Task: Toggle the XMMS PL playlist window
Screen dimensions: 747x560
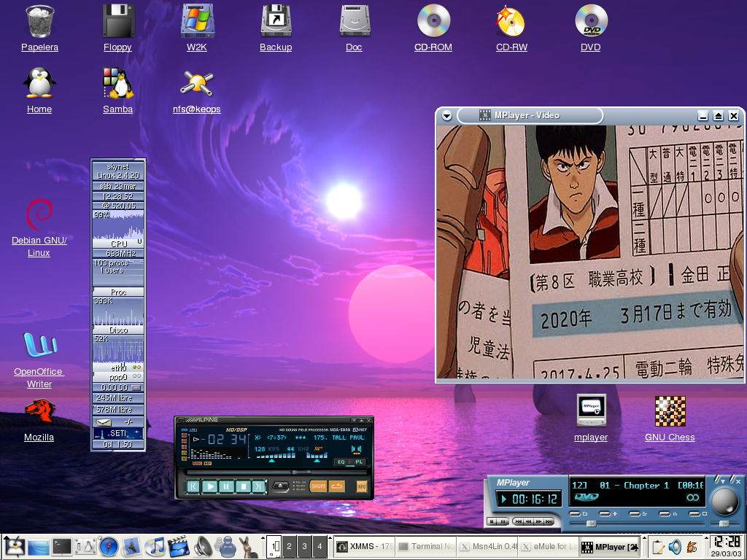Action: 359,462
